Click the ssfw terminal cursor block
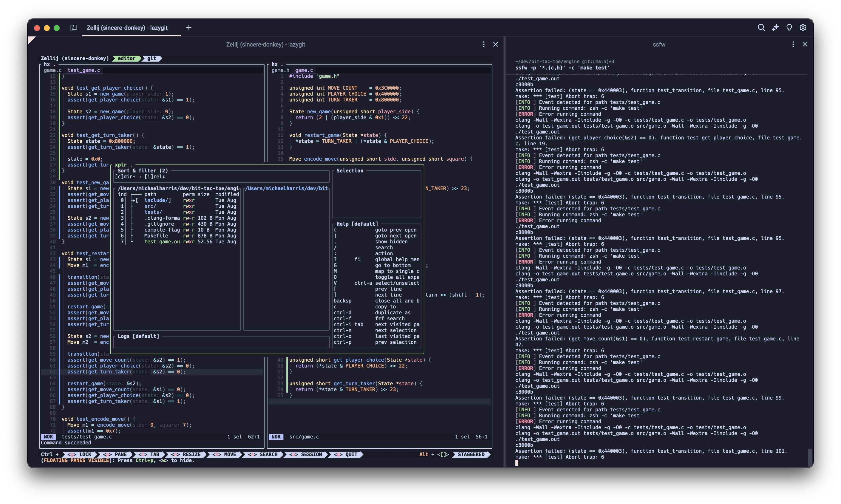The image size is (841, 504). pyautogui.click(x=516, y=463)
